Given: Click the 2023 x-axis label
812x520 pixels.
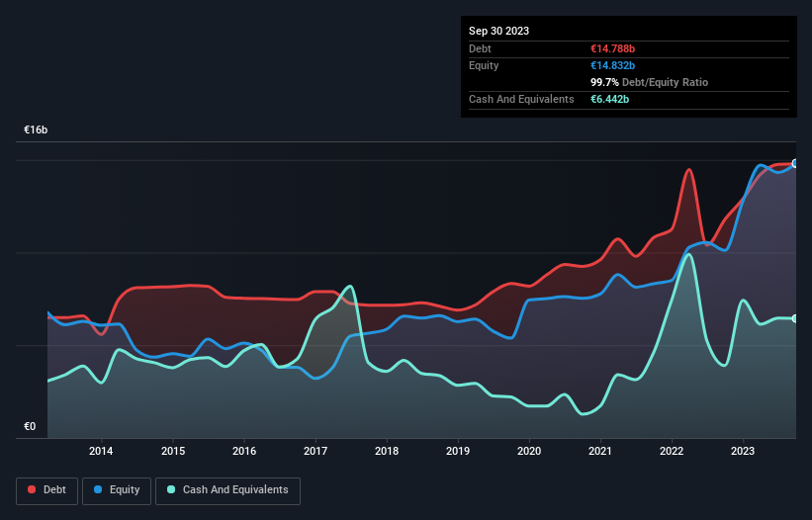Looking at the screenshot, I should (743, 451).
